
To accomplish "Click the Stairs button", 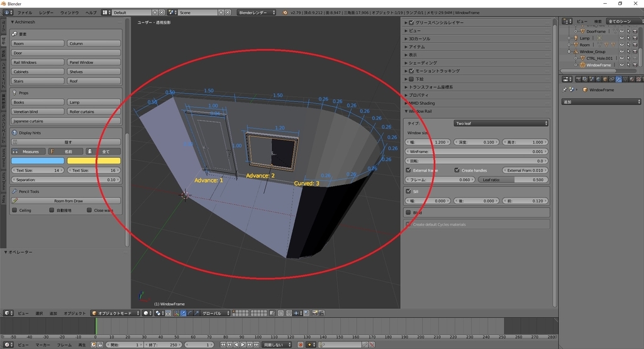I will click(x=37, y=81).
